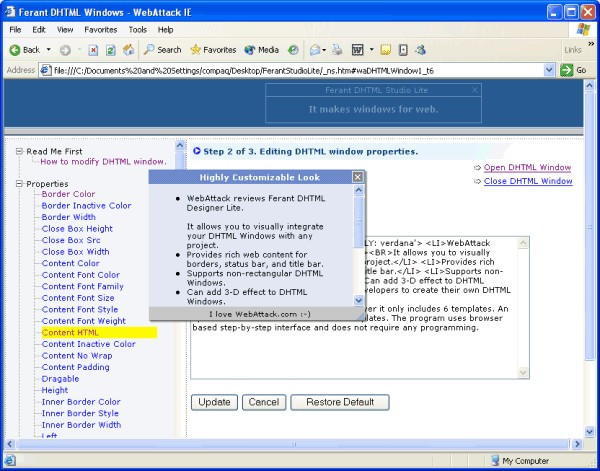Select Content Font Size property

78,298
